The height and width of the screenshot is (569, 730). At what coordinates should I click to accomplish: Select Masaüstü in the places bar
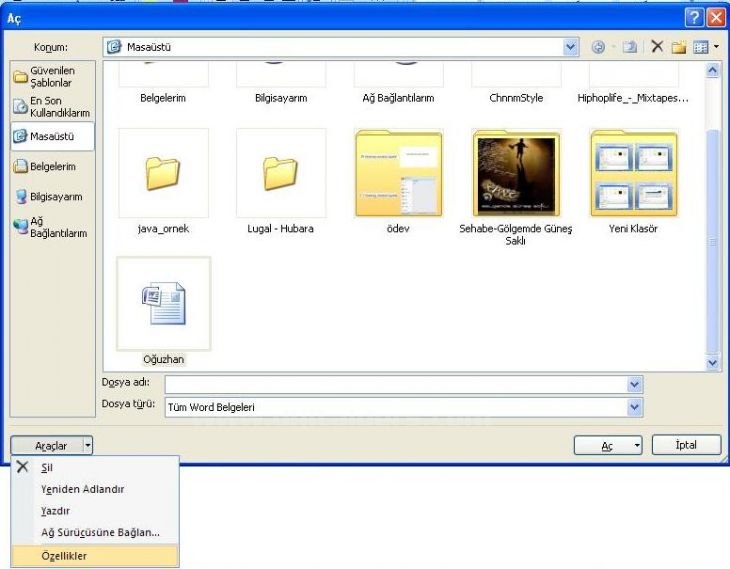point(52,136)
